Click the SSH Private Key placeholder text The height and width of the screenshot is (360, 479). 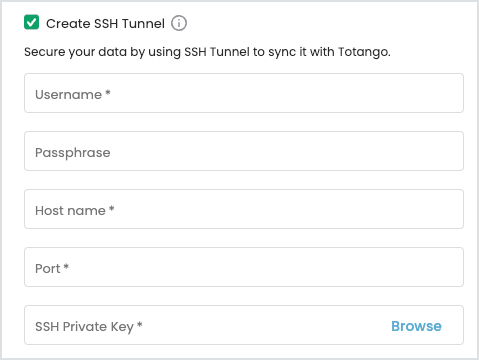(89, 327)
